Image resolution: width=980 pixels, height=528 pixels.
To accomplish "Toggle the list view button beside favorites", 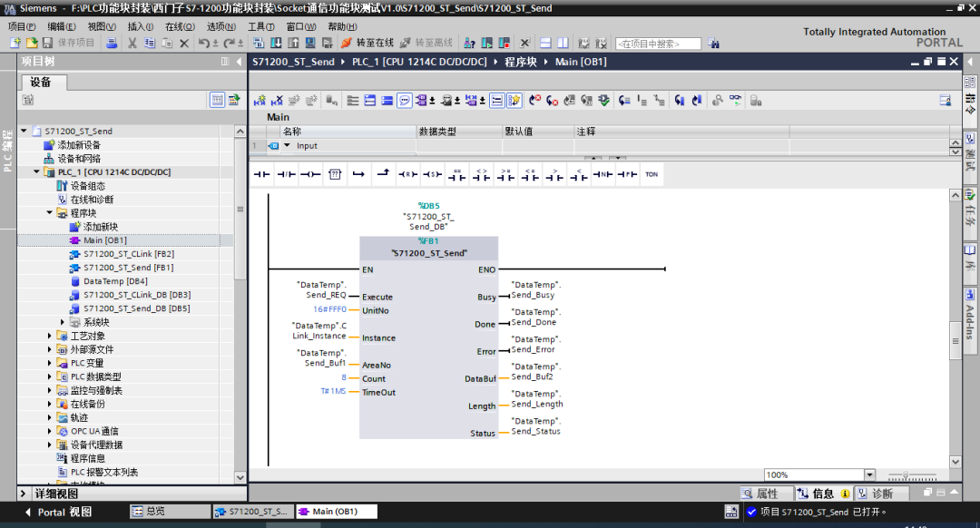I will pyautogui.click(x=497, y=101).
